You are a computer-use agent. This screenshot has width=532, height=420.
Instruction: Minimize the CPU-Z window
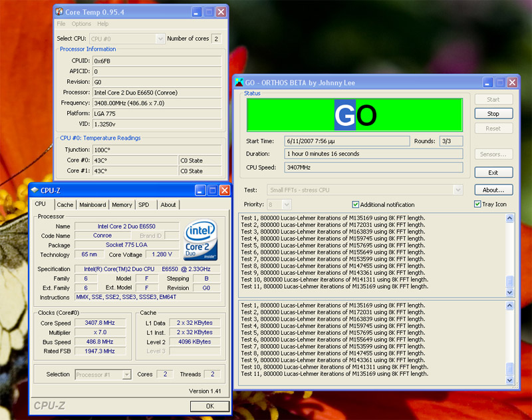point(200,190)
